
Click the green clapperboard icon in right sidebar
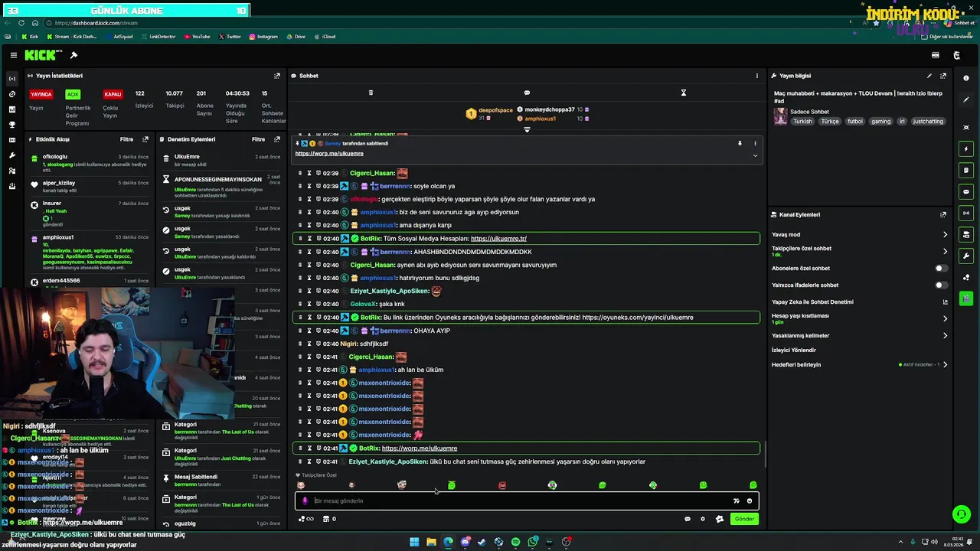click(x=966, y=298)
